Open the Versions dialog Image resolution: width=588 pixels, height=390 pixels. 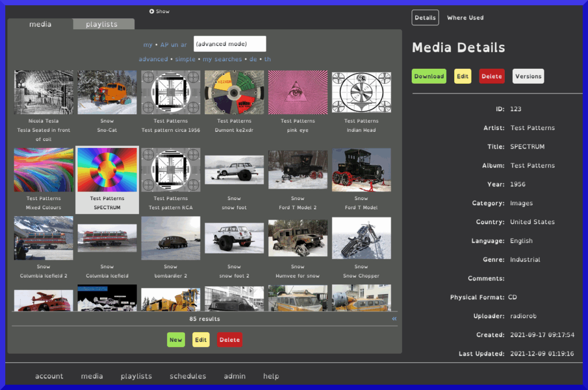[528, 76]
